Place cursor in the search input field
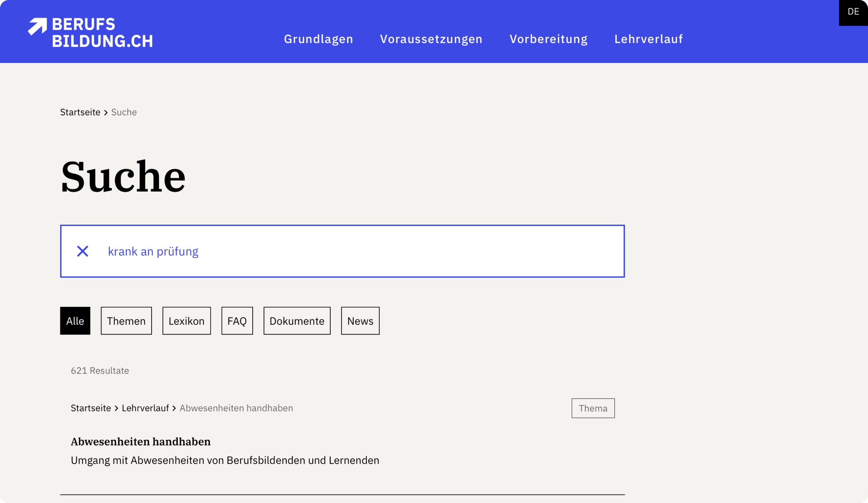Image resolution: width=868 pixels, height=503 pixels. [x=331, y=251]
